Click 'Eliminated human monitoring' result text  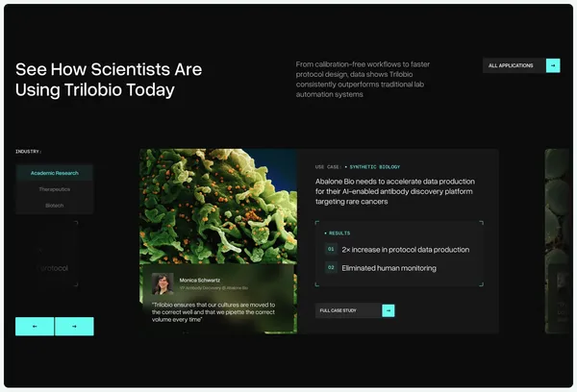pyautogui.click(x=389, y=268)
